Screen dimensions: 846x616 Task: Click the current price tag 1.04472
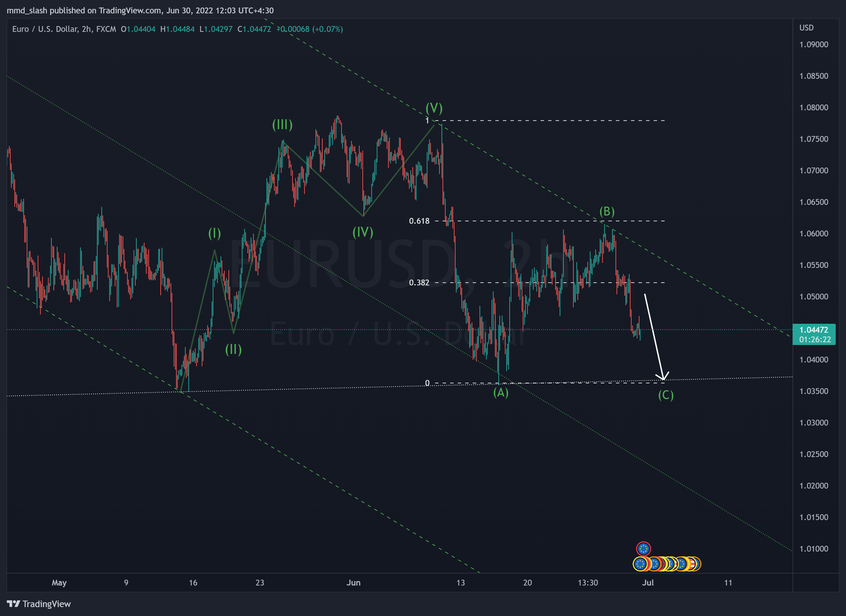pos(813,330)
